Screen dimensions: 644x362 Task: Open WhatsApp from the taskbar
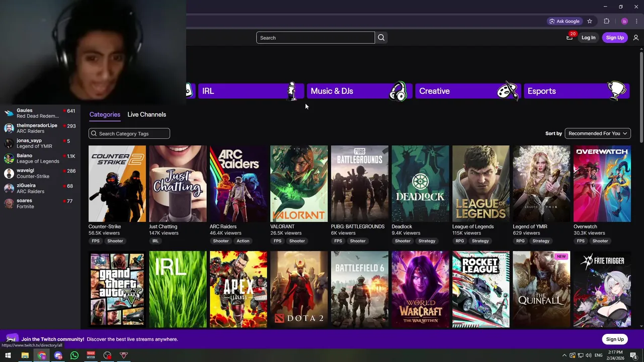click(74, 355)
